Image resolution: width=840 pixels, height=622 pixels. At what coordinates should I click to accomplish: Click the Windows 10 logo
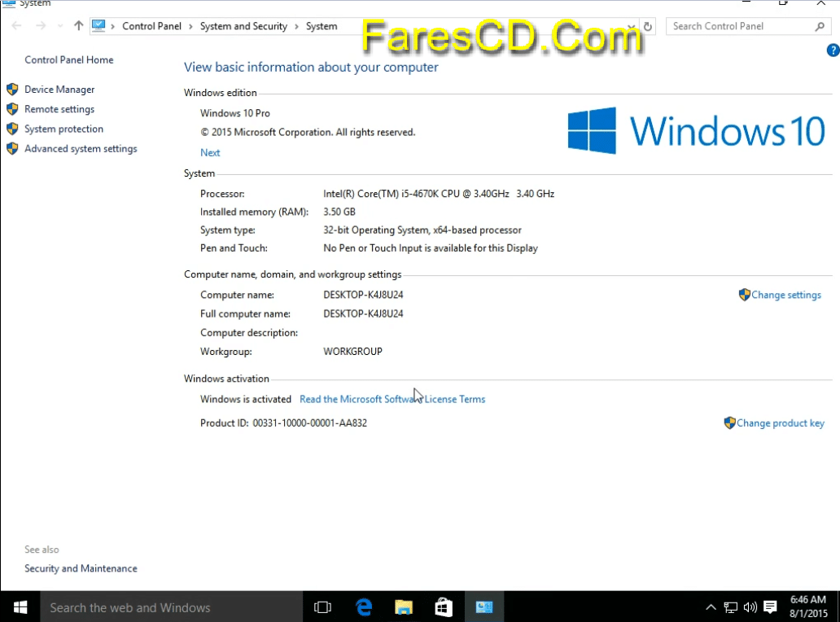[697, 131]
